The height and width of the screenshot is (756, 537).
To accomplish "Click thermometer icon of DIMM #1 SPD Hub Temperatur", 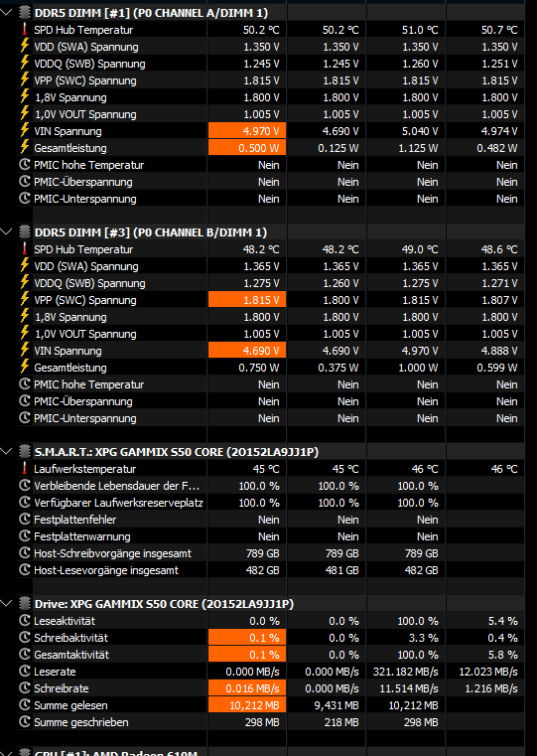I will point(24,30).
